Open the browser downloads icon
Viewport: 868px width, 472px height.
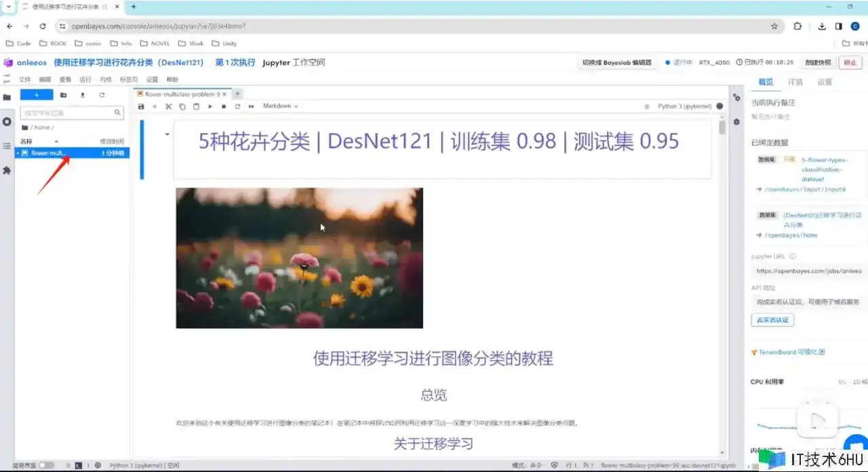(x=822, y=26)
